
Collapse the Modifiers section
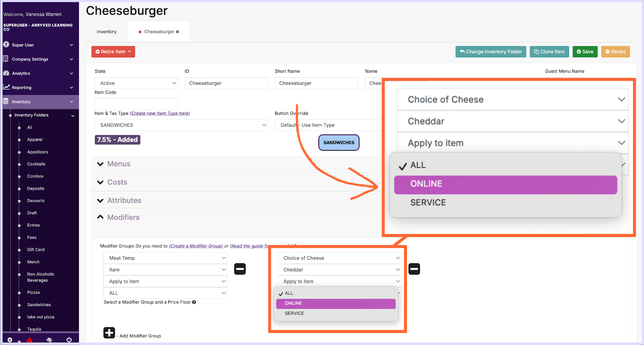tap(123, 218)
